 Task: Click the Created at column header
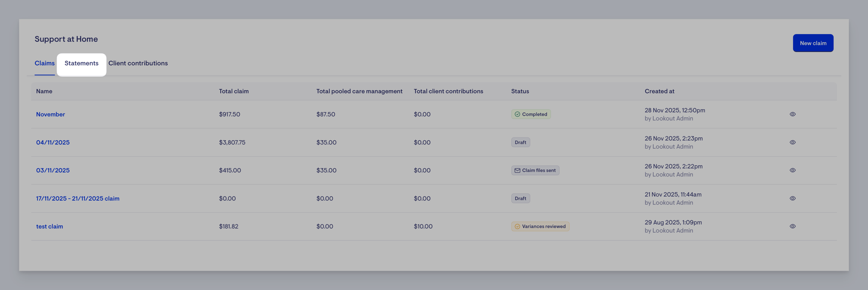pos(659,91)
